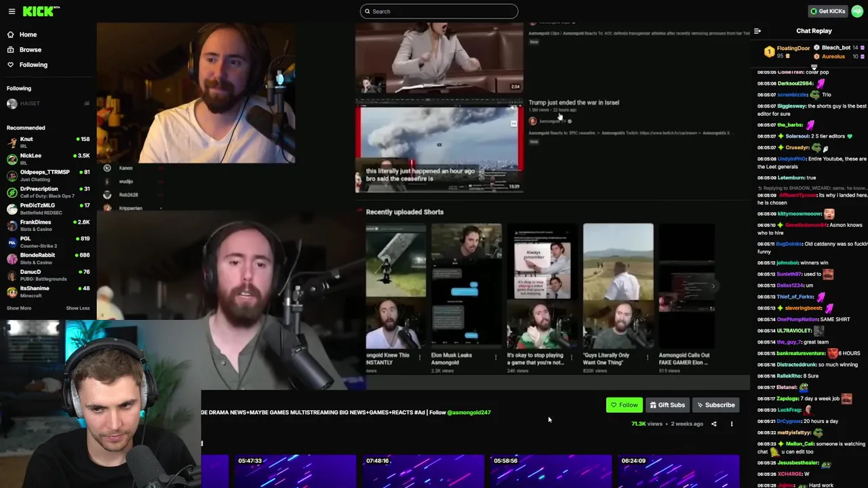
Task: Click the Gift Subs button
Action: point(667,405)
